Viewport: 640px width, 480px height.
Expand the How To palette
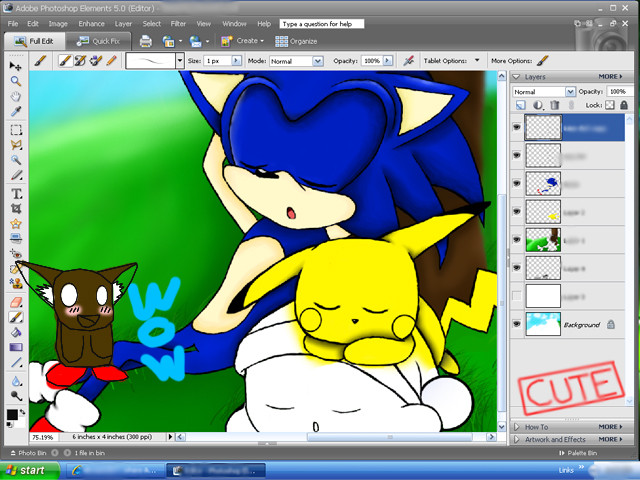[x=516, y=427]
